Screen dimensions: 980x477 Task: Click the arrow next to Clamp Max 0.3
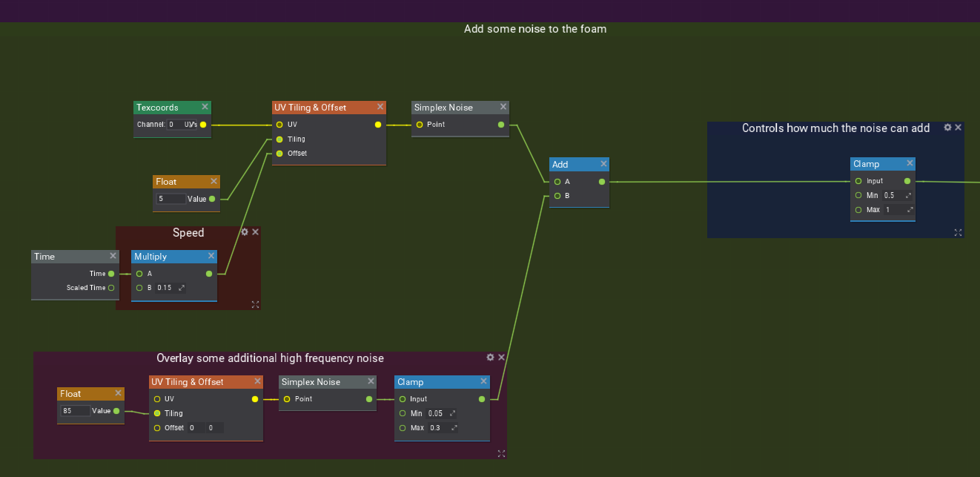tap(454, 428)
